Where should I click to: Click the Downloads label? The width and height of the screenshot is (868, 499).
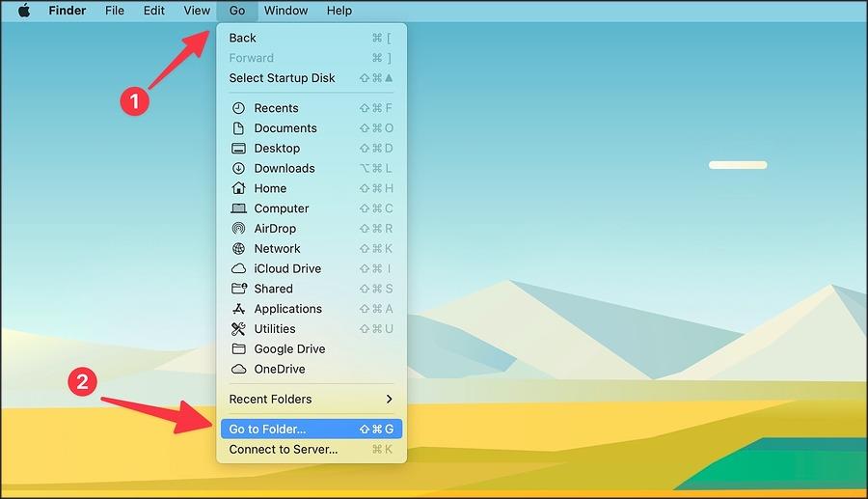[285, 168]
